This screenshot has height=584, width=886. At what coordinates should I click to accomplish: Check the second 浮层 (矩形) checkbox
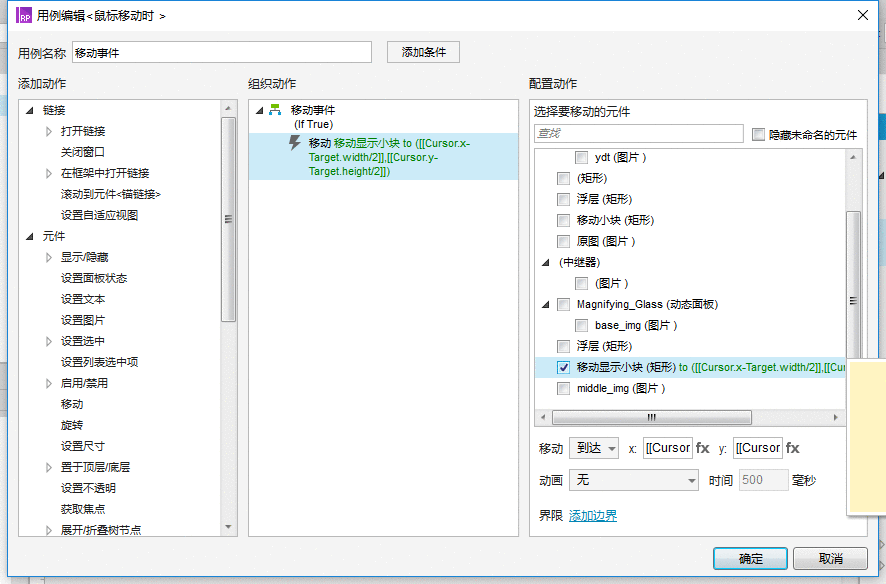(x=563, y=346)
